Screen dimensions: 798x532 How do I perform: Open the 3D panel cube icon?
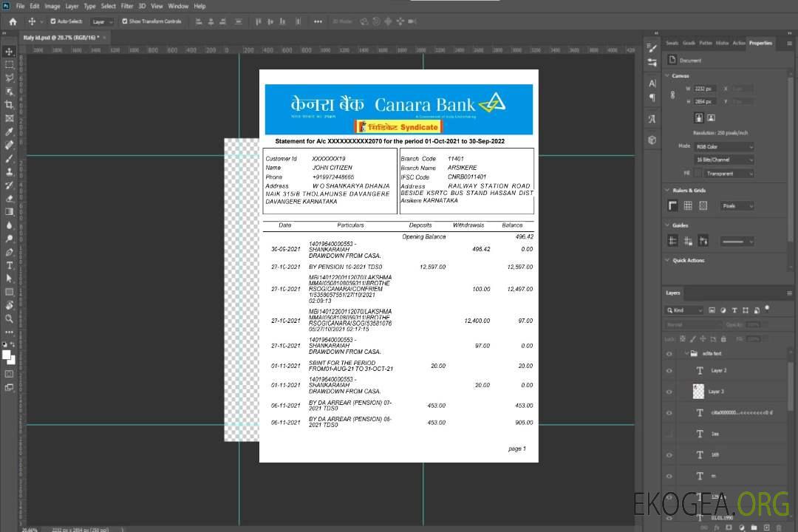coord(652,140)
